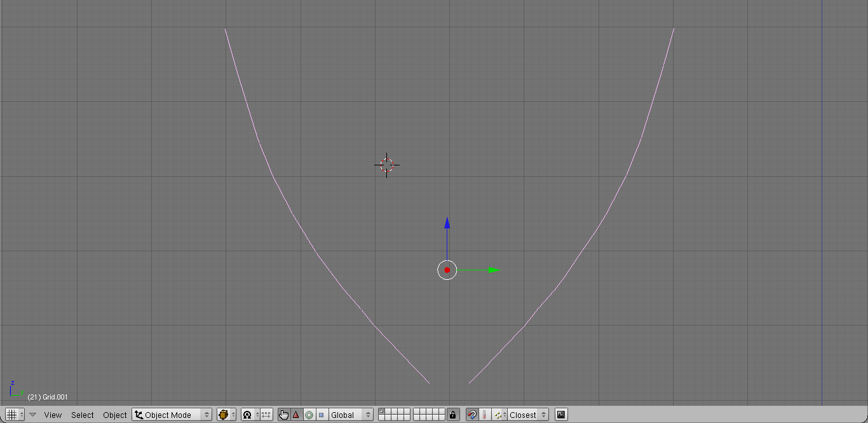Toggle move object centers only button
Image resolution: width=868 pixels, height=423 pixels.
(266, 415)
